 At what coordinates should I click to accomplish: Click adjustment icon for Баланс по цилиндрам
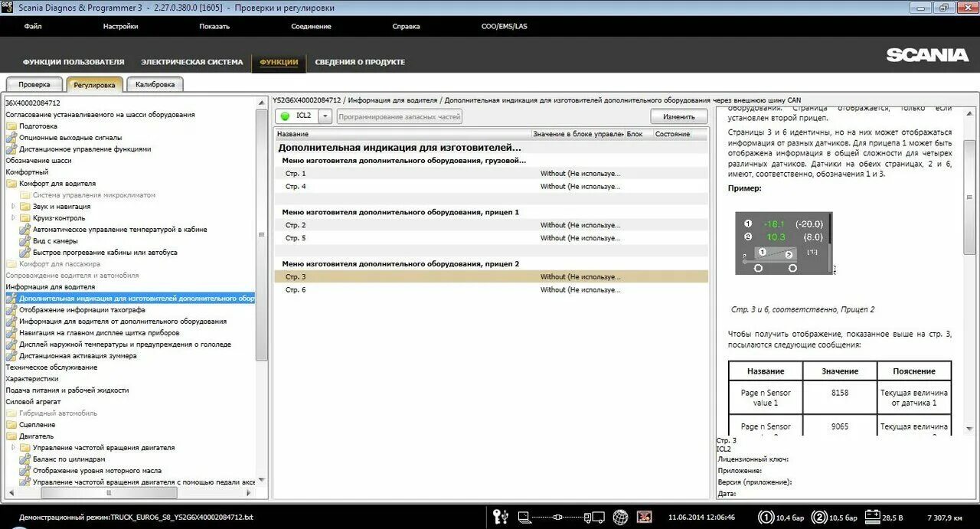[x=25, y=459]
